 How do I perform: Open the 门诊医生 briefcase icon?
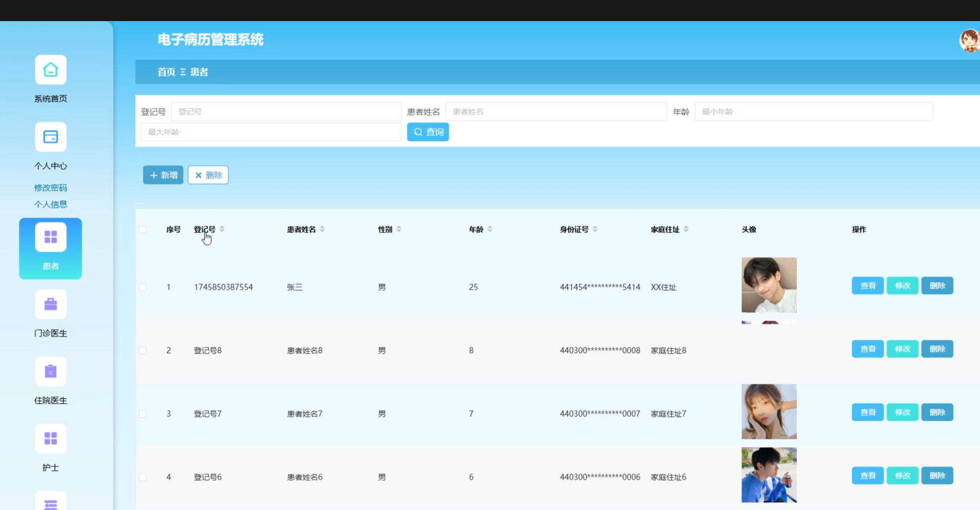(50, 304)
